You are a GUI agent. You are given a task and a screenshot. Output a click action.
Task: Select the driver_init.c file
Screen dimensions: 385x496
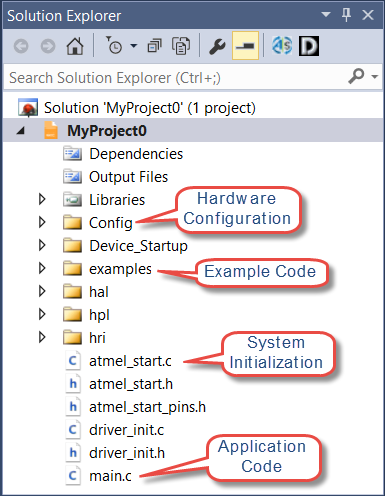127,430
